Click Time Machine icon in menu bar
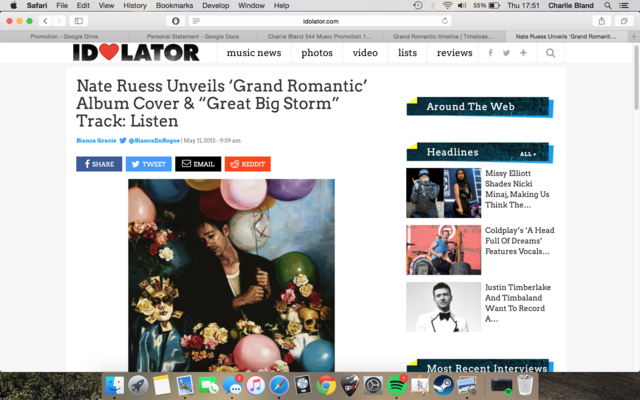Screen dimensions: 640x400 click(x=418, y=5)
